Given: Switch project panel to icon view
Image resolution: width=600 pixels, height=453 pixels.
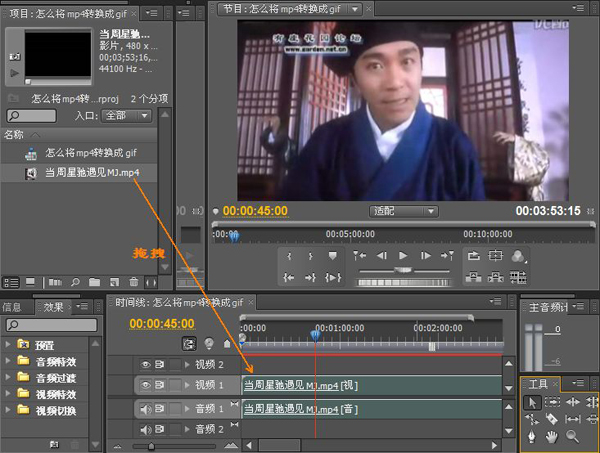Looking at the screenshot, I should click(x=30, y=283).
